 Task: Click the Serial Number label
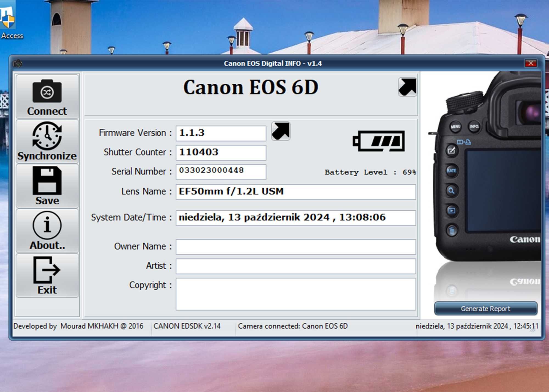(142, 171)
